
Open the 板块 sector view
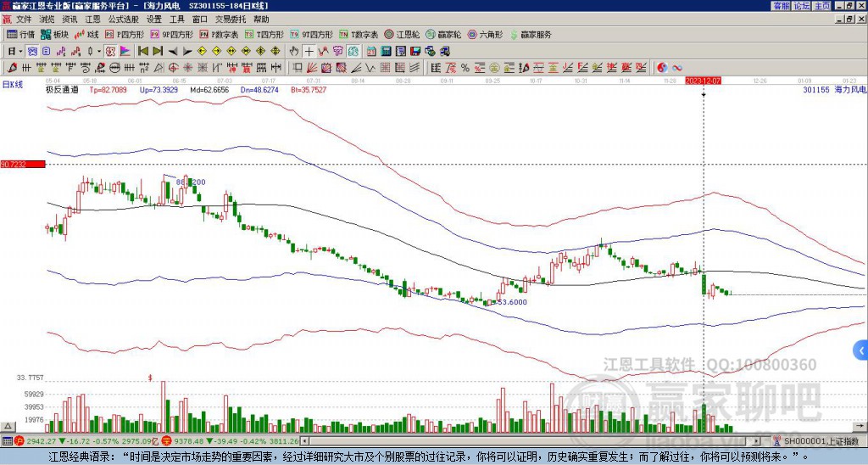pos(55,34)
